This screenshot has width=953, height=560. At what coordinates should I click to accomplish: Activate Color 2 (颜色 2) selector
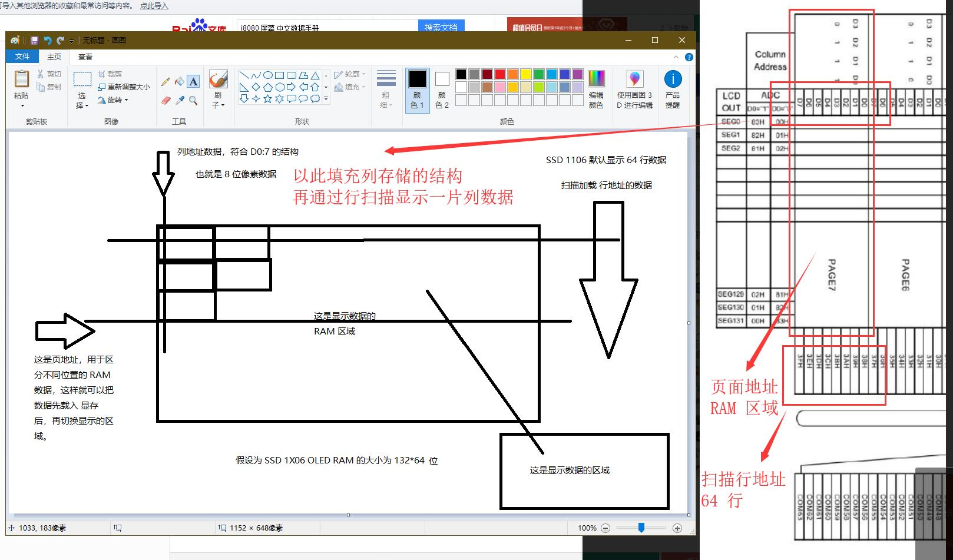442,89
